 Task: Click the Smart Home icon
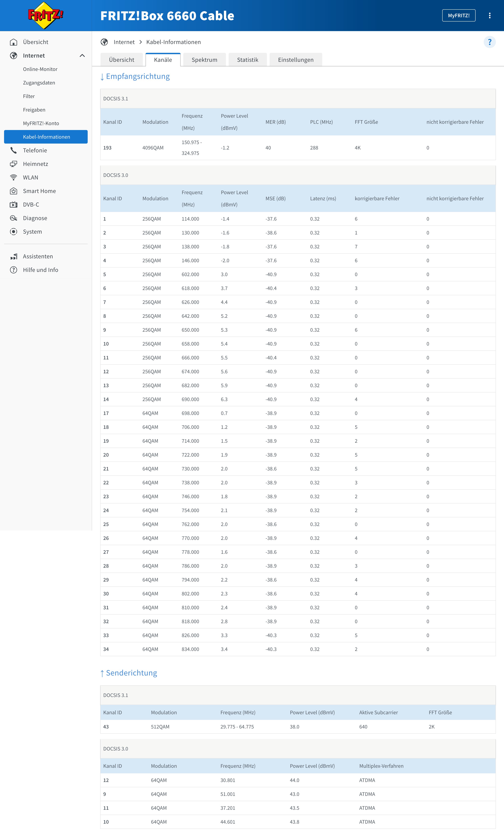coord(14,191)
